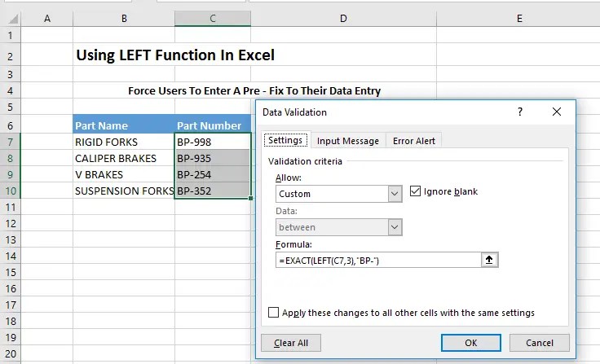
Task: Select the Settings tab
Action: 285,141
